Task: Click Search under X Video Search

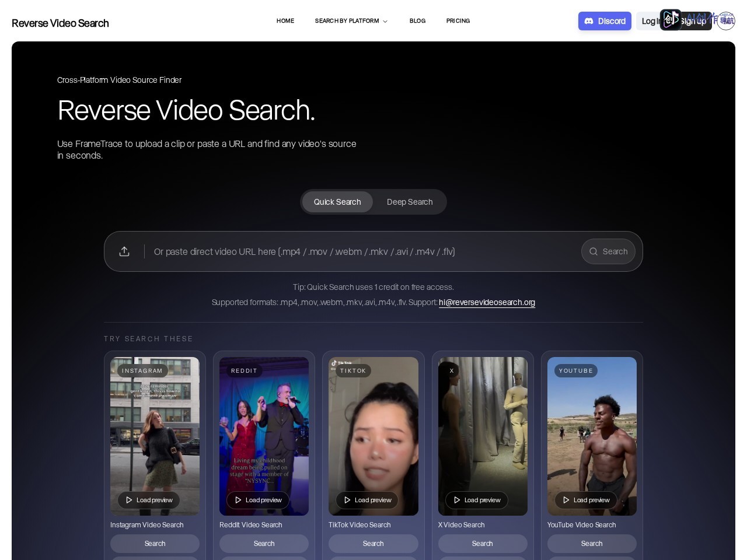Action: pos(483,544)
